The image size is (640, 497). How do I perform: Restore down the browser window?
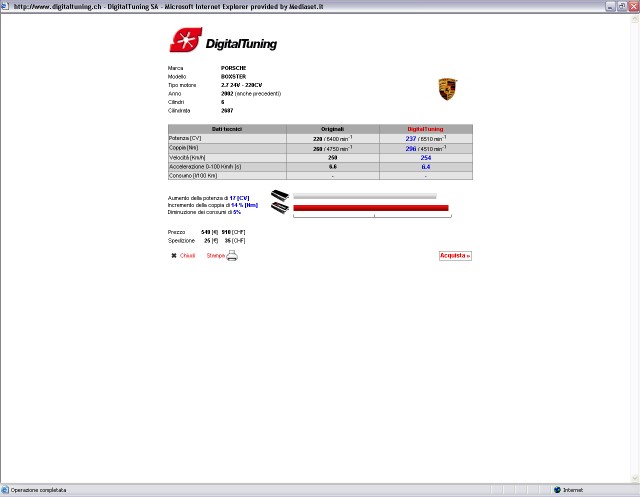pos(621,6)
